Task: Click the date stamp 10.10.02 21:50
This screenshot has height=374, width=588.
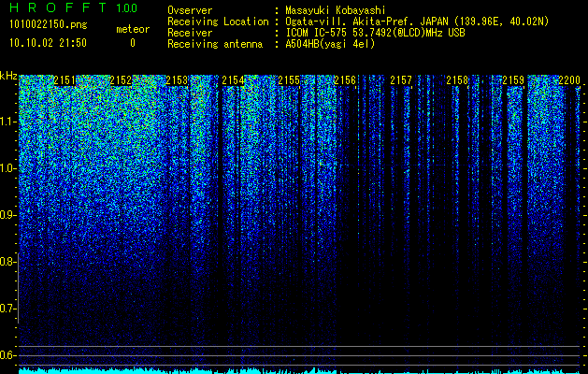Action: [48, 43]
